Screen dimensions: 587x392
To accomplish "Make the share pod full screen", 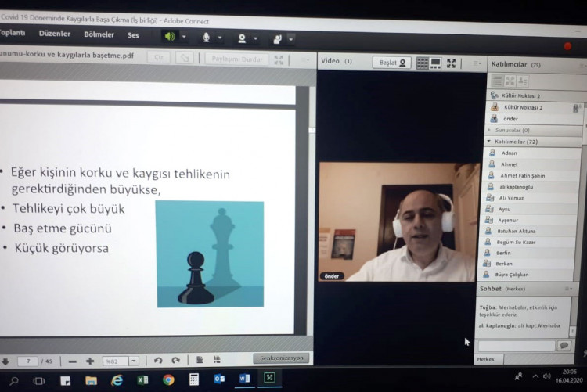I will click(x=279, y=59).
